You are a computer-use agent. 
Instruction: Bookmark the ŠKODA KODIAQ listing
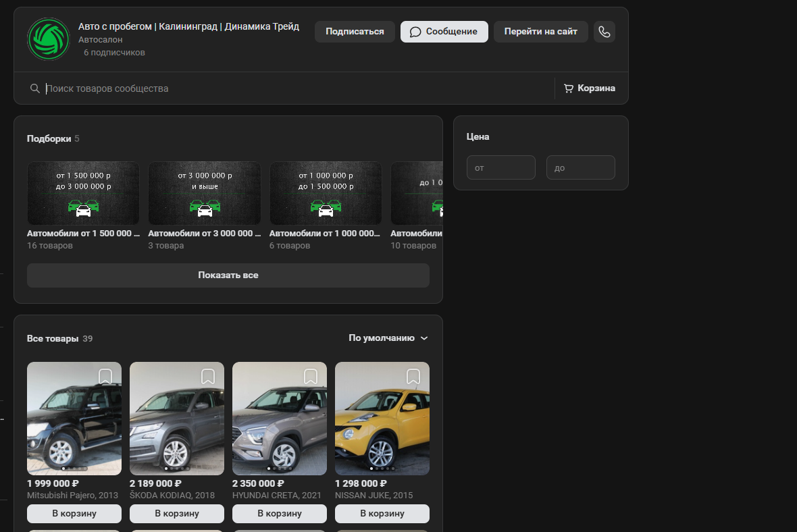click(x=208, y=377)
